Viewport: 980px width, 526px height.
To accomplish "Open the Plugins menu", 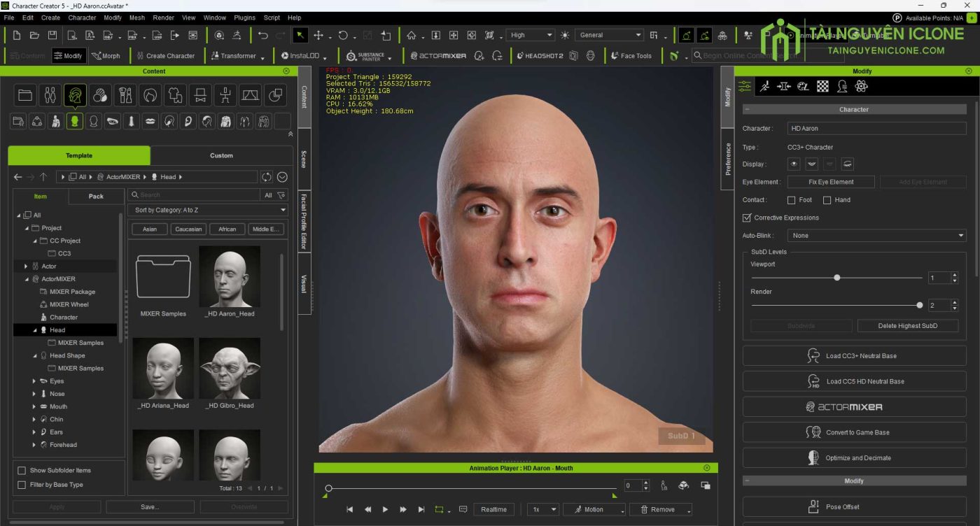I will [244, 17].
